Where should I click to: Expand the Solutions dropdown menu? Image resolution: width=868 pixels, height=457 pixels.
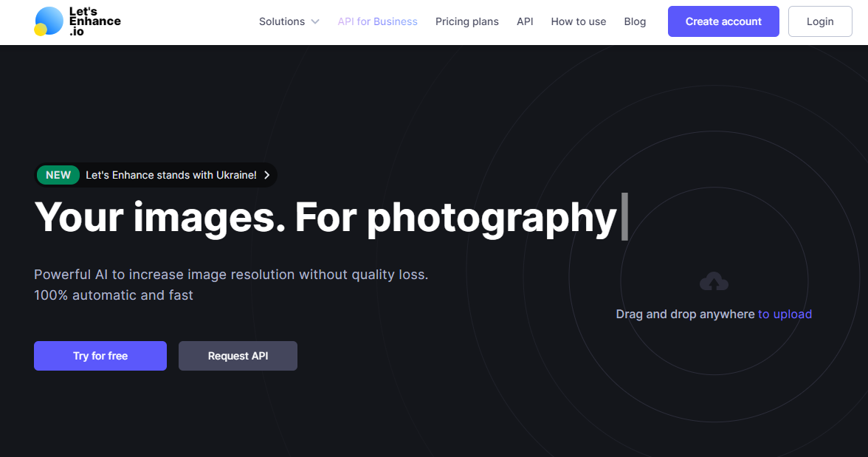coord(289,21)
